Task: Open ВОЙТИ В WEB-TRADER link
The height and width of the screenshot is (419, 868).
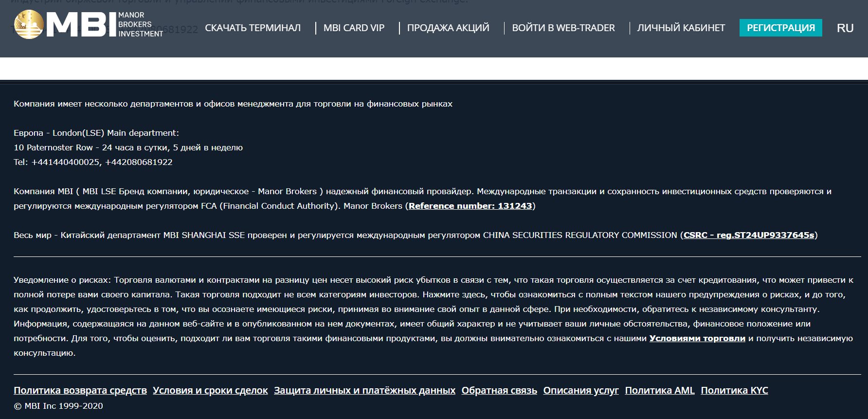Action: click(x=563, y=28)
